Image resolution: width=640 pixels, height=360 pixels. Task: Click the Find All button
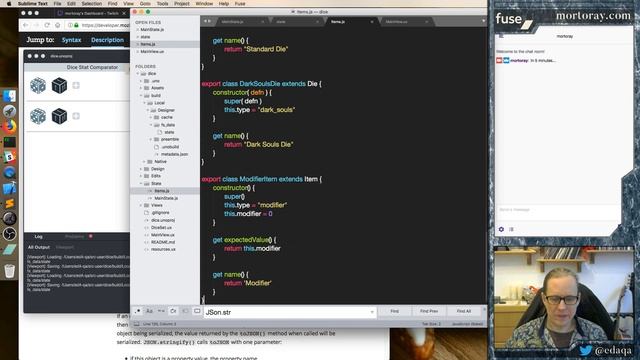click(x=463, y=311)
